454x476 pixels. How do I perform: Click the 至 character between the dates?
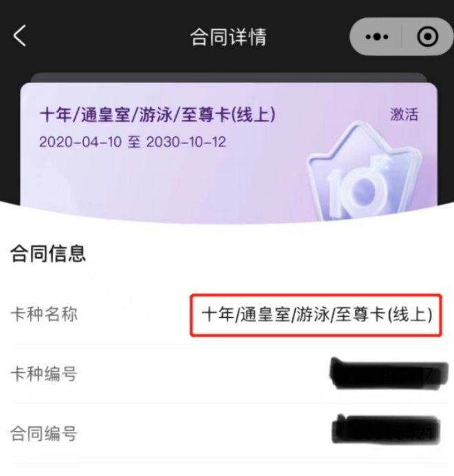[x=134, y=142]
